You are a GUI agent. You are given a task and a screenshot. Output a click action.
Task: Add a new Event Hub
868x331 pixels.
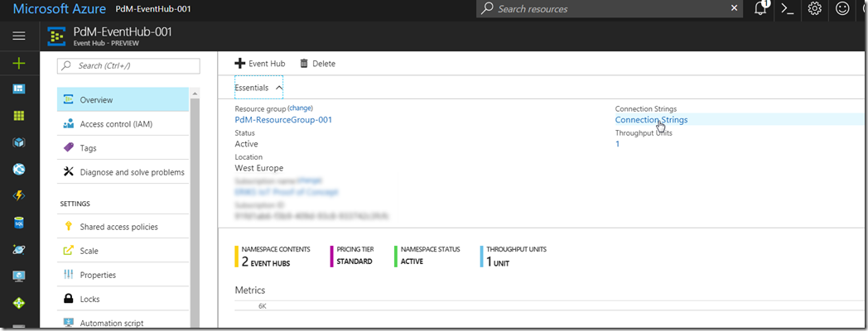(260, 64)
